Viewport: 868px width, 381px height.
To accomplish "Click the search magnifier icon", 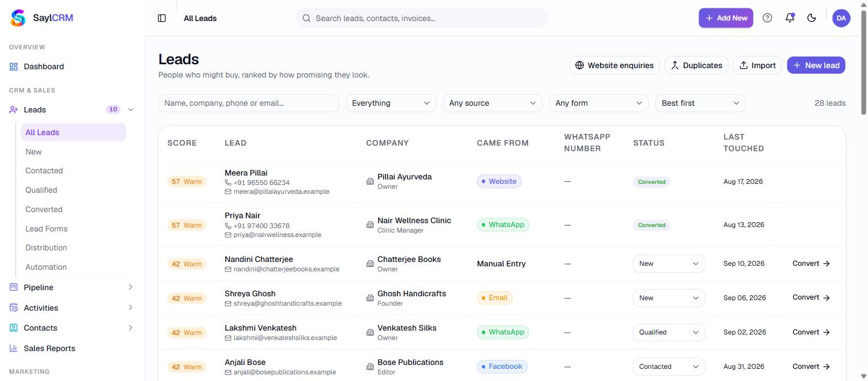I will point(306,18).
